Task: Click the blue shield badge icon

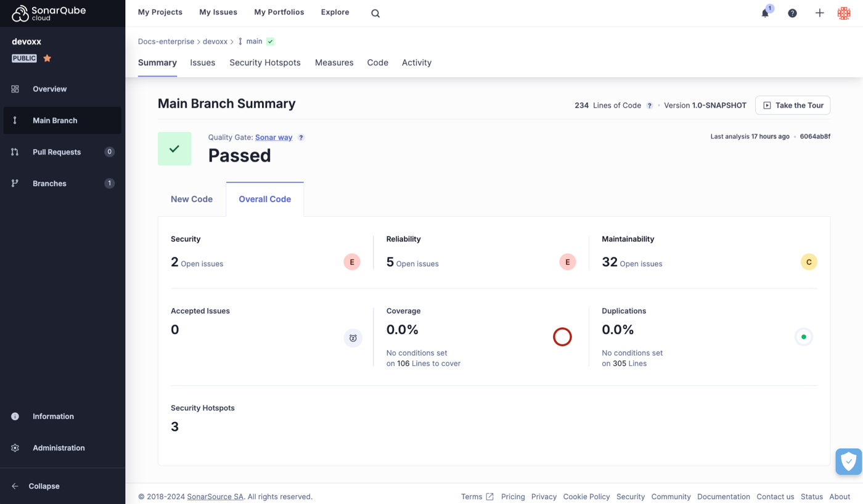Action: coord(848,461)
